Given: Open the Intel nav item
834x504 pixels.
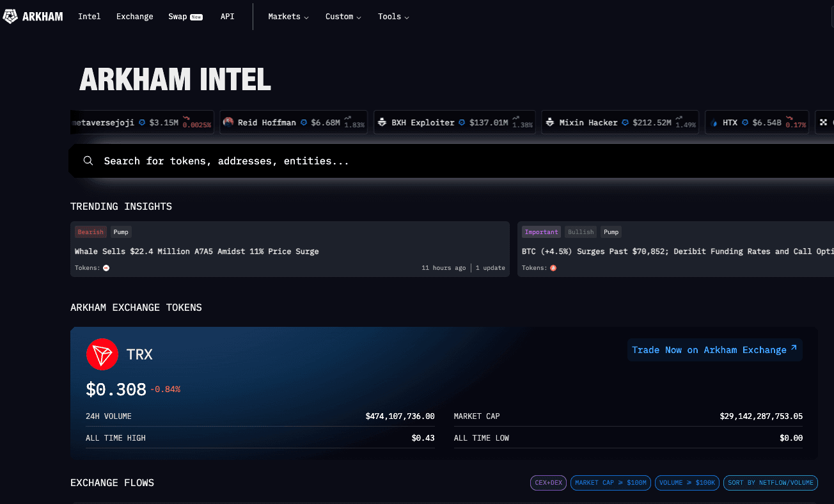Looking at the screenshot, I should coord(90,17).
